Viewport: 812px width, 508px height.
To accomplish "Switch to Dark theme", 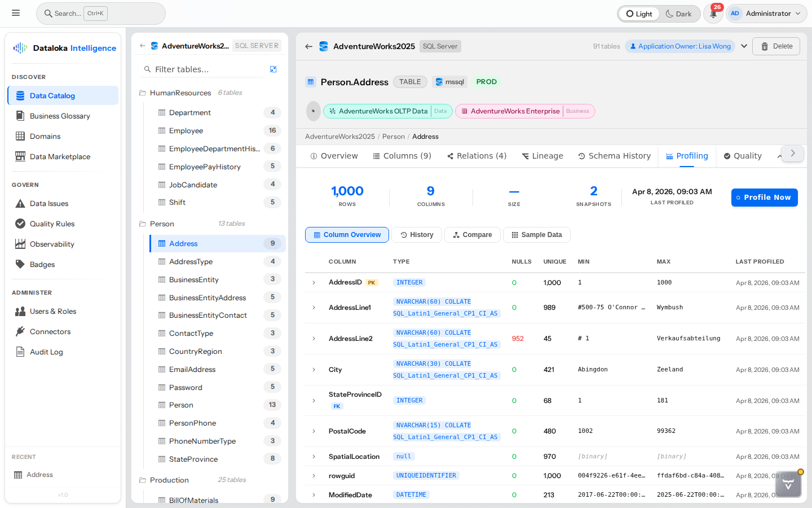I will [678, 14].
